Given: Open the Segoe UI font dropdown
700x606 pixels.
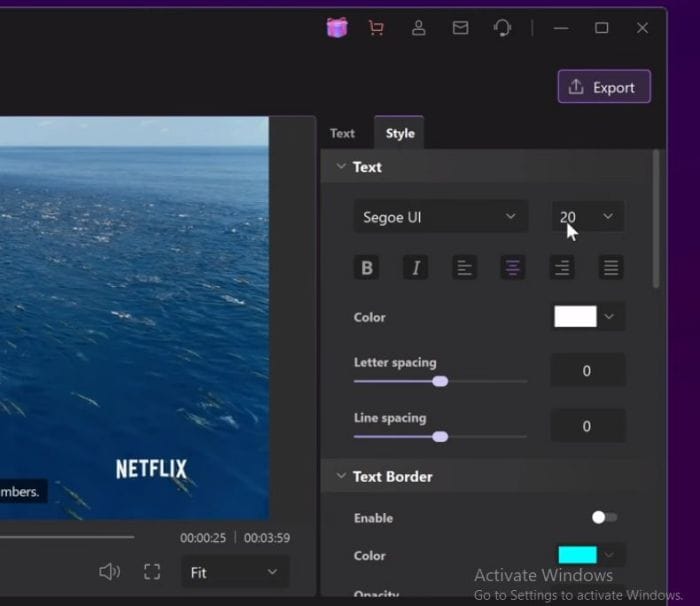Looking at the screenshot, I should click(441, 217).
